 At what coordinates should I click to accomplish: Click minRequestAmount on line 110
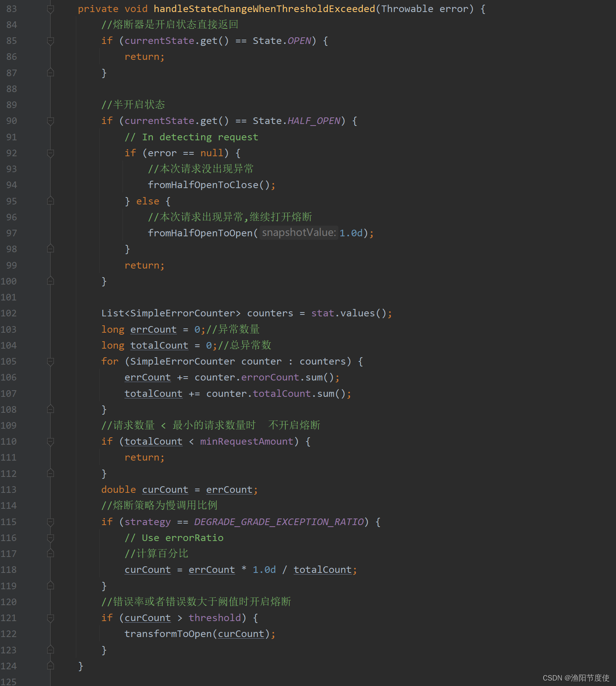tap(247, 442)
